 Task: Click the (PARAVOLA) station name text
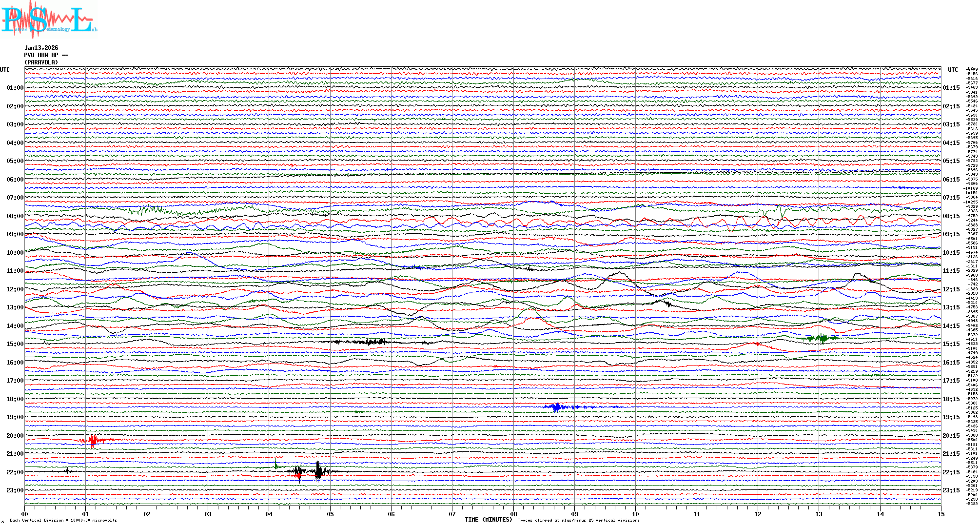point(41,62)
